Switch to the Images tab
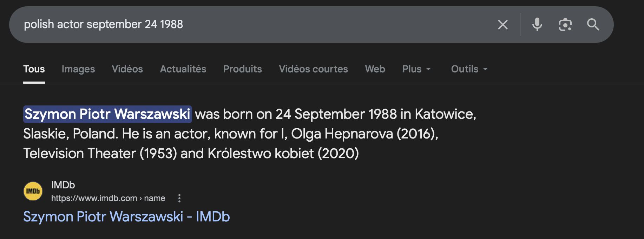This screenshot has height=239, width=644. 78,69
